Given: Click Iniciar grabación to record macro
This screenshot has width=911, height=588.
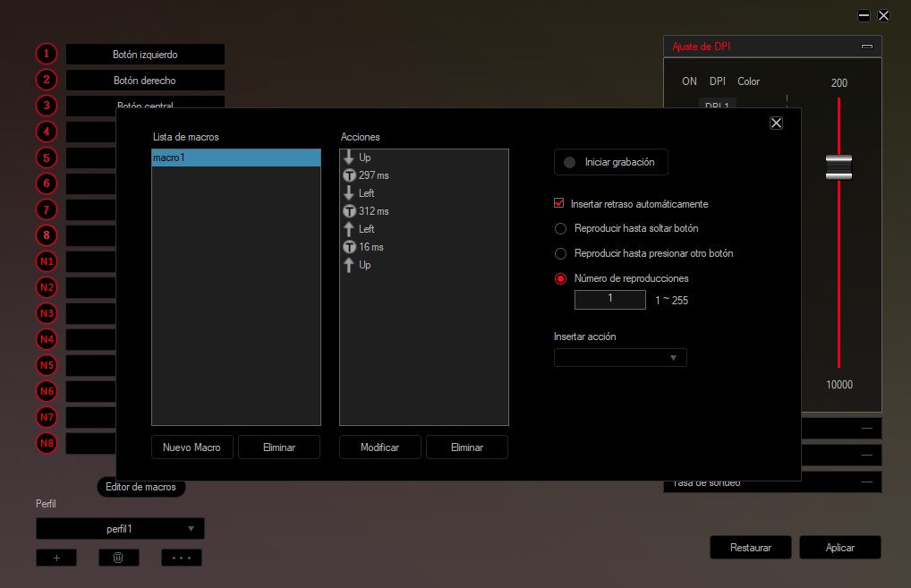Looking at the screenshot, I should click(611, 162).
